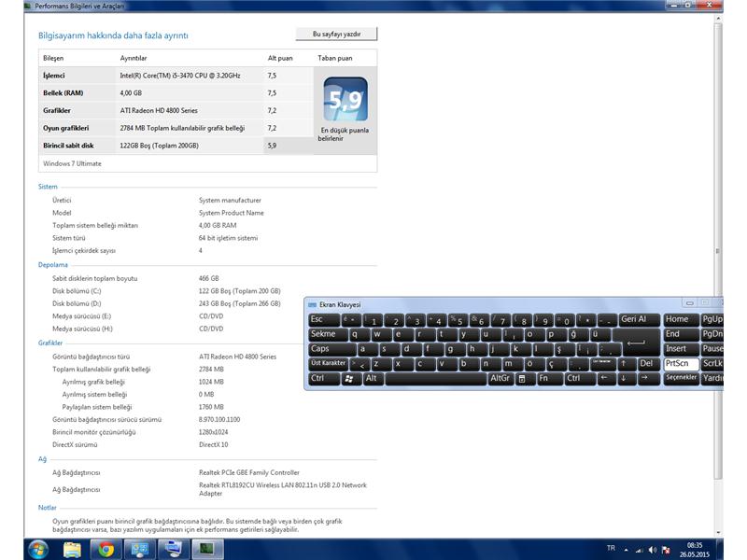Click the 5,9 base score badge

(x=345, y=99)
